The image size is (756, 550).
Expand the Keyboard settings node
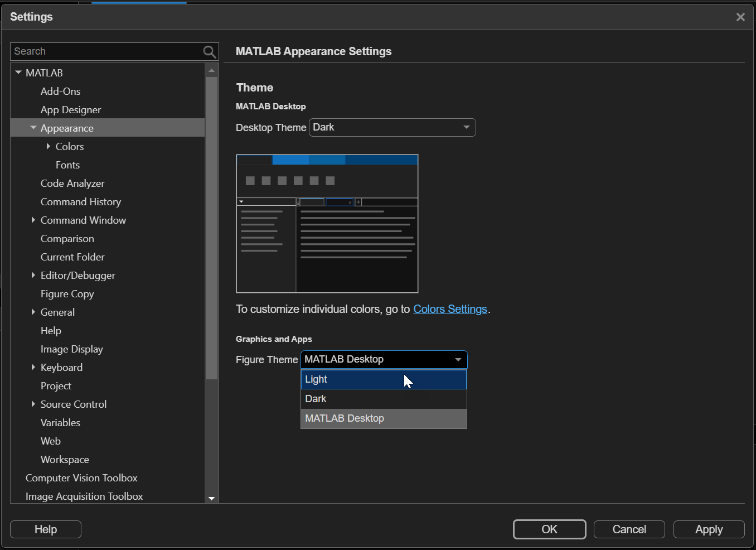point(33,367)
